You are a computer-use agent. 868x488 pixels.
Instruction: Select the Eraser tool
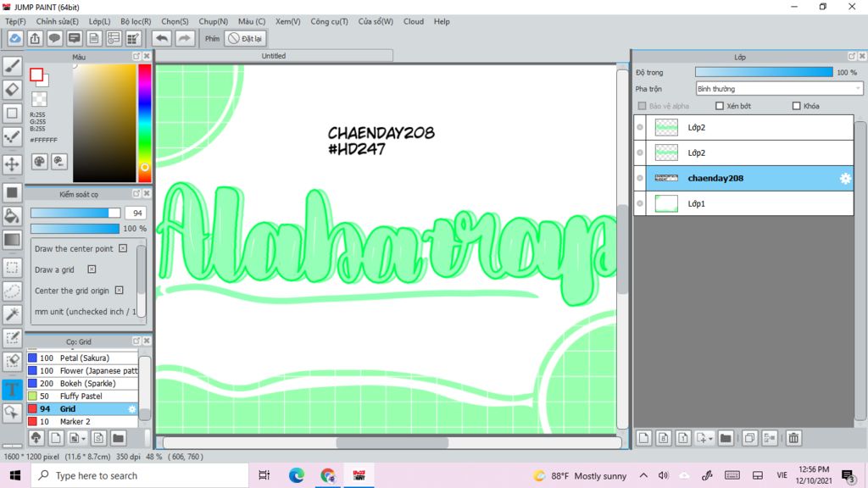tap(13, 89)
